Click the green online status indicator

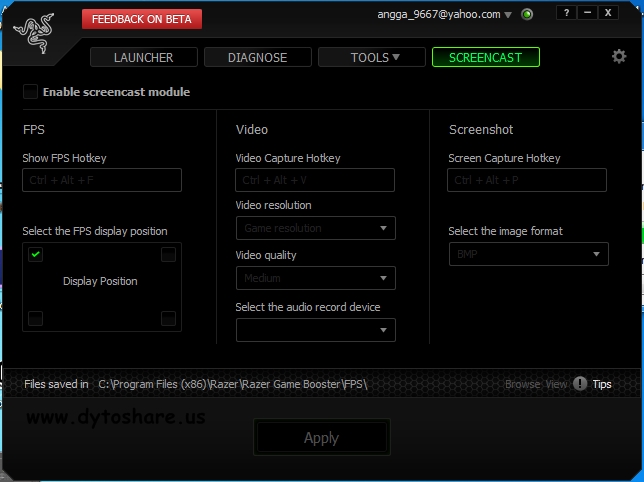tap(527, 15)
